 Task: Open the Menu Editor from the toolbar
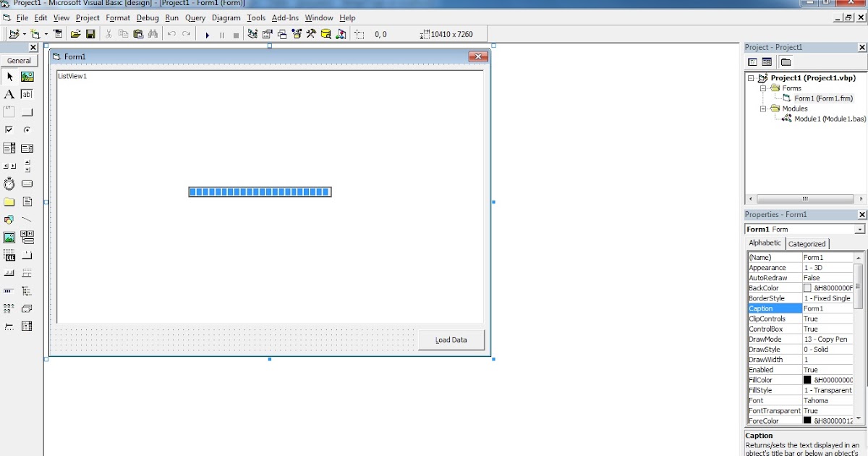tap(56, 33)
